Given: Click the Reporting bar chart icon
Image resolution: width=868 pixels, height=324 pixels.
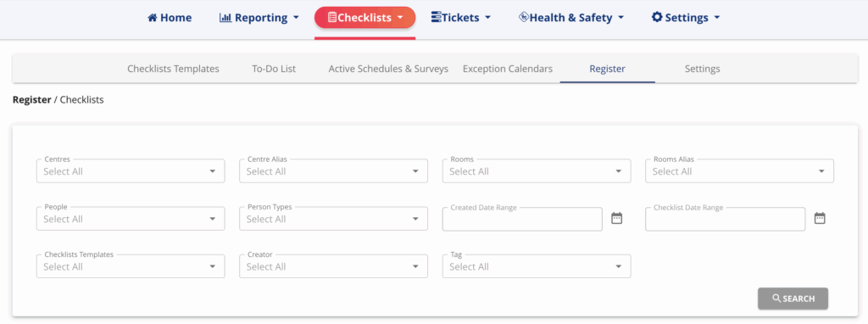Looking at the screenshot, I should click(x=225, y=18).
